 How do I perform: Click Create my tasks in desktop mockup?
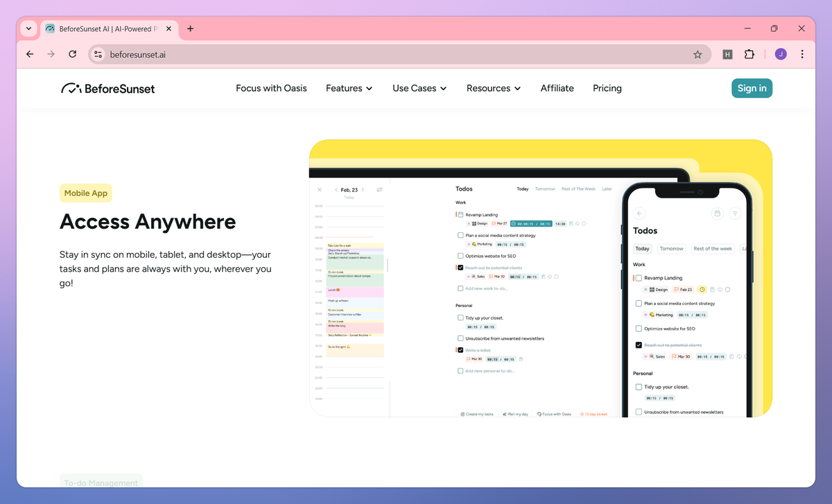(x=477, y=414)
